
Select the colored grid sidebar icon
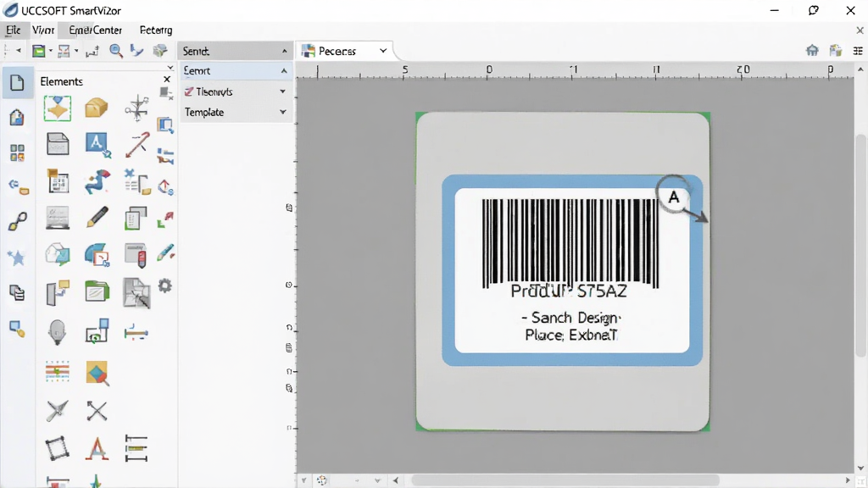[17, 152]
